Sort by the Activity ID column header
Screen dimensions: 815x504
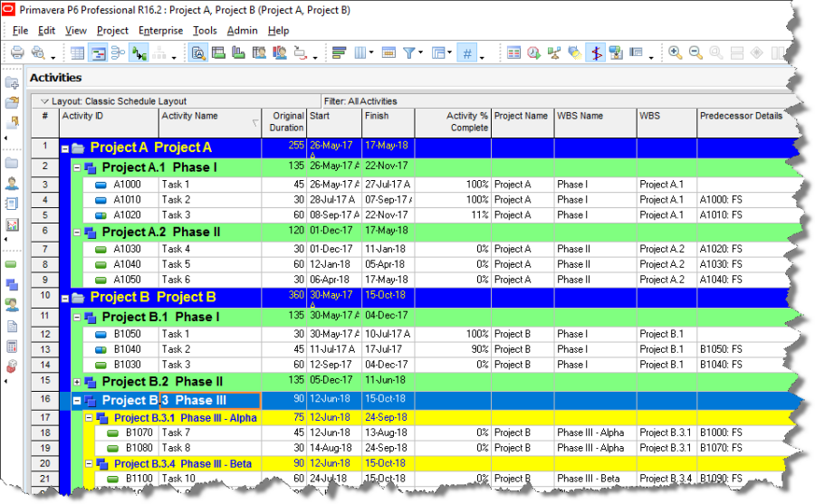(110, 123)
